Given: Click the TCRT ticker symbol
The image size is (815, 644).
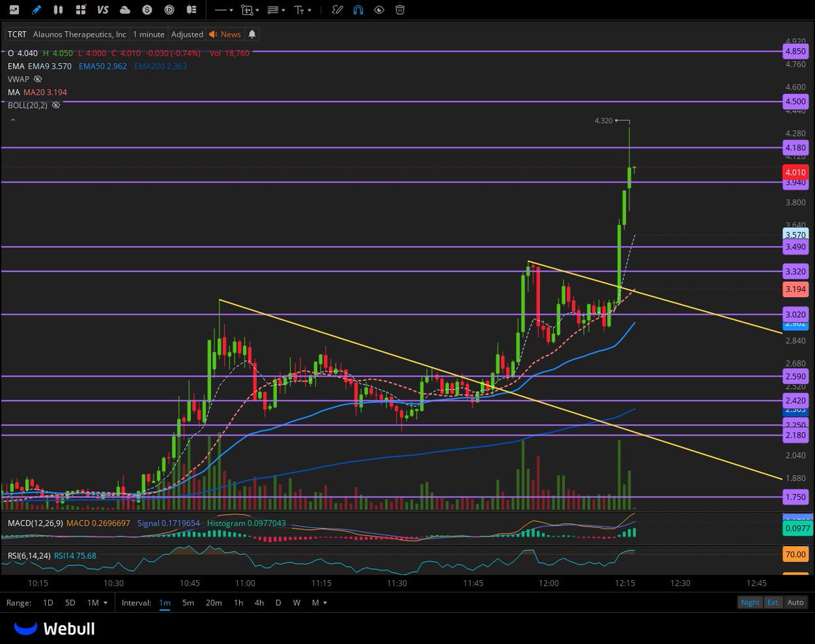Looking at the screenshot, I should 18,34.
